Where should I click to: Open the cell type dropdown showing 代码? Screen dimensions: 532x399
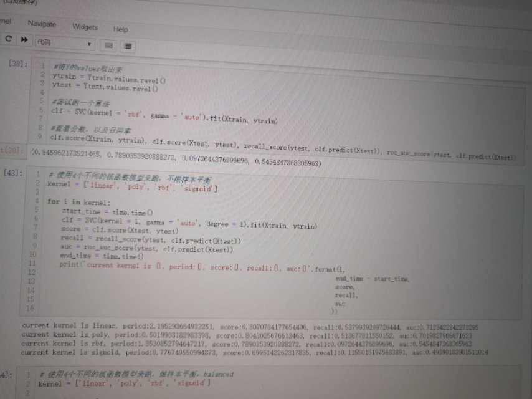(x=64, y=43)
